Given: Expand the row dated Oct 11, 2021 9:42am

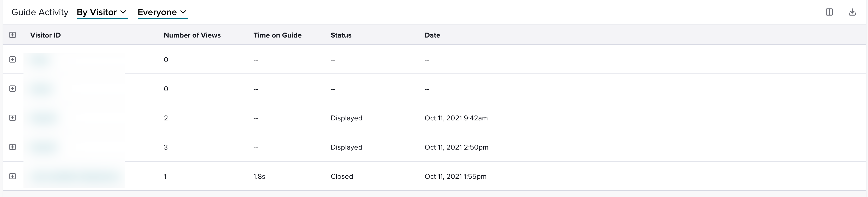Looking at the screenshot, I should [x=13, y=118].
